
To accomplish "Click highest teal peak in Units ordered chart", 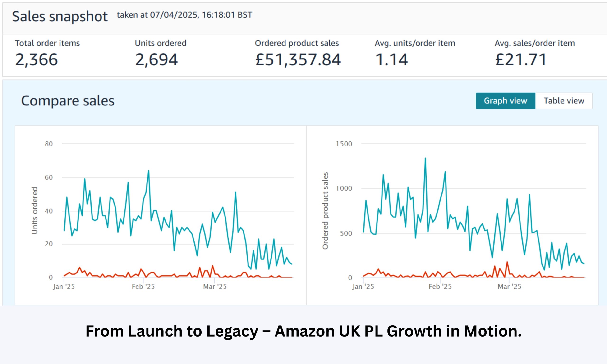I will point(148,171).
